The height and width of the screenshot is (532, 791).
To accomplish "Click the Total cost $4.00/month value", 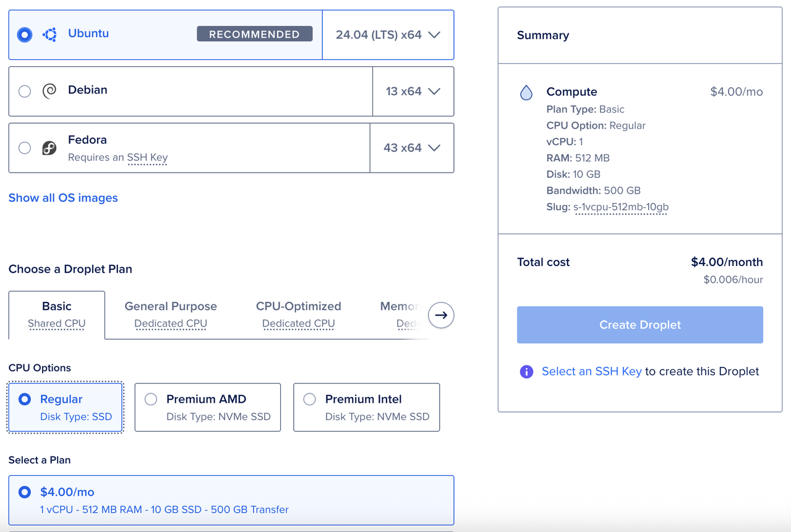I will click(727, 262).
